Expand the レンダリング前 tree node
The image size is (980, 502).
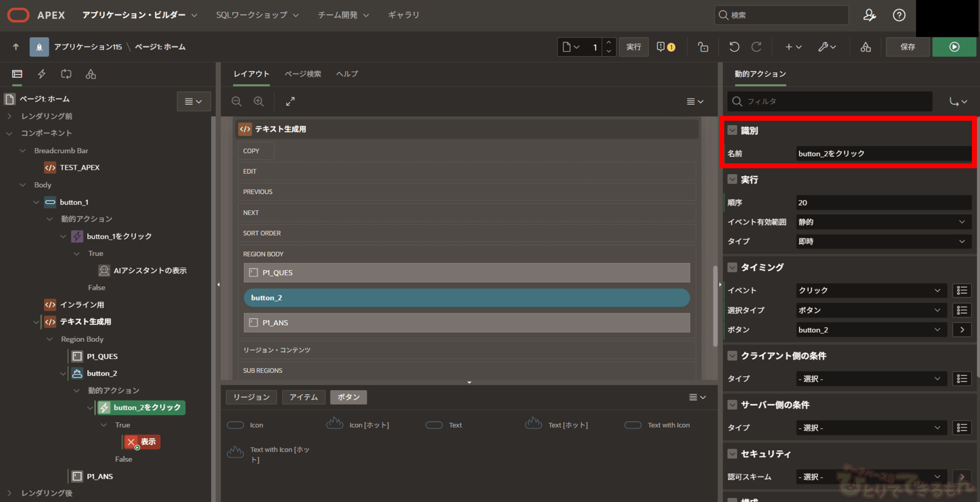[10, 116]
